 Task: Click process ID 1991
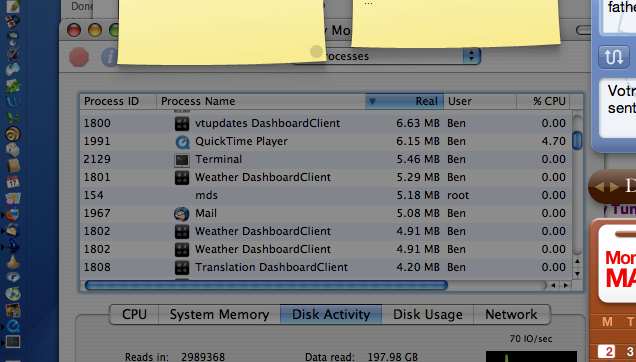(x=97, y=142)
